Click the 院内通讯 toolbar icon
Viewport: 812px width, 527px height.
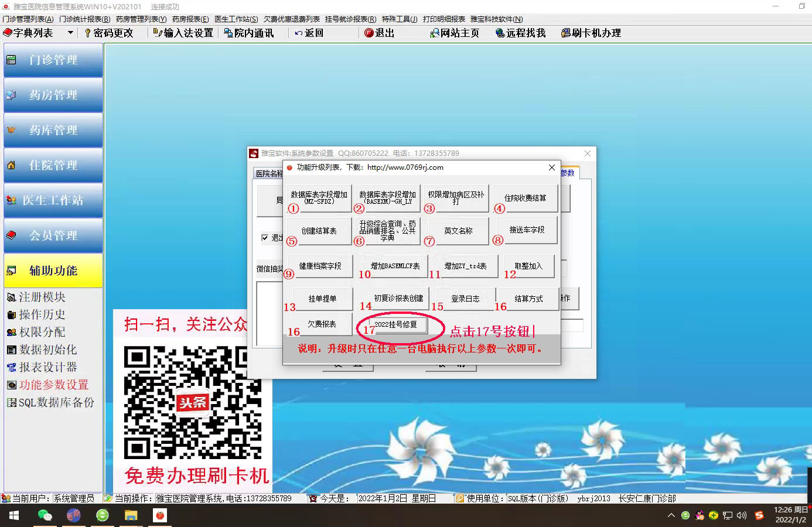228,33
